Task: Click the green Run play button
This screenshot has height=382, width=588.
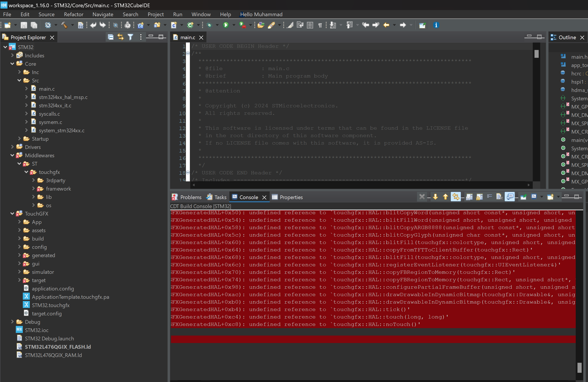Action: (226, 25)
